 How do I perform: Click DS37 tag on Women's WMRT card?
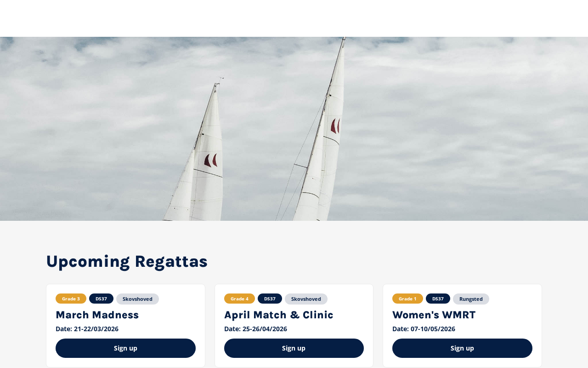tap(438, 299)
